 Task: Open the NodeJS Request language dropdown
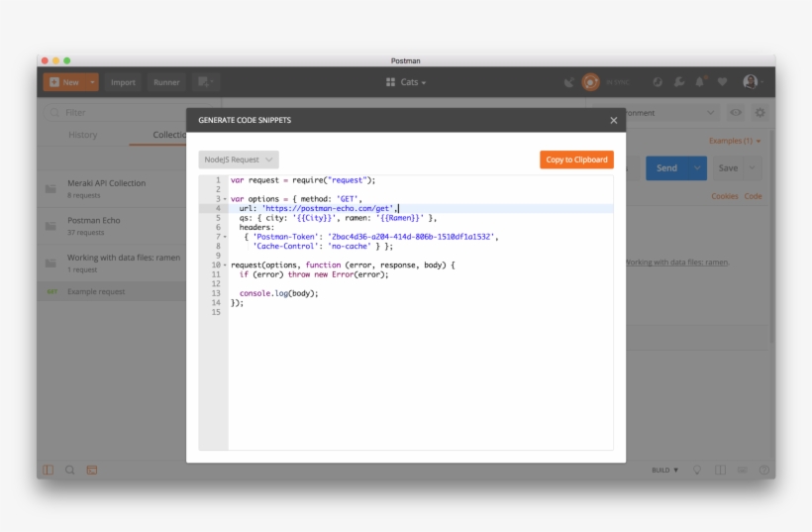(239, 160)
